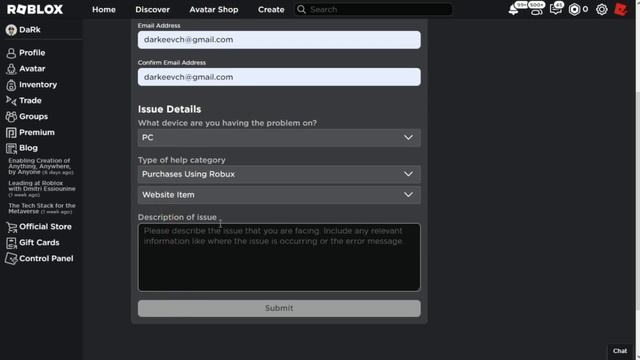Click the Control Panel icon
Screen dimensions: 640x360
(x=11, y=259)
